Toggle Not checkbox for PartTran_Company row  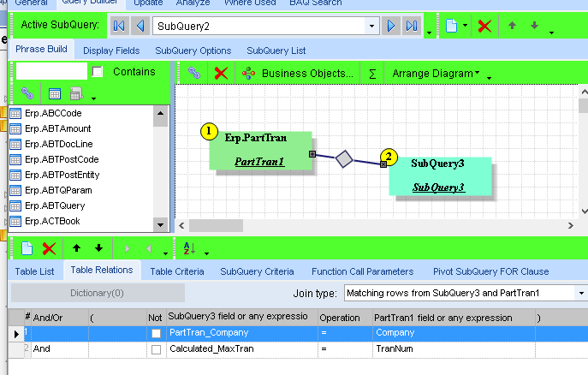coord(156,333)
